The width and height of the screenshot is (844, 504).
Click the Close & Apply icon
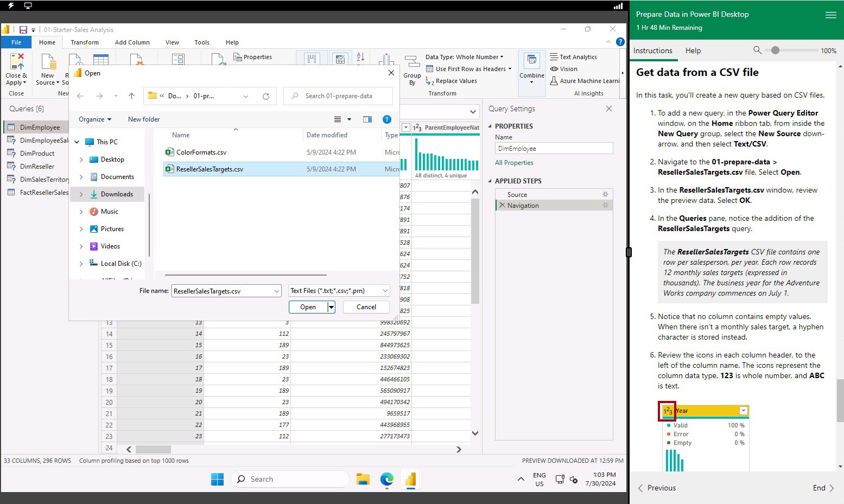click(17, 62)
